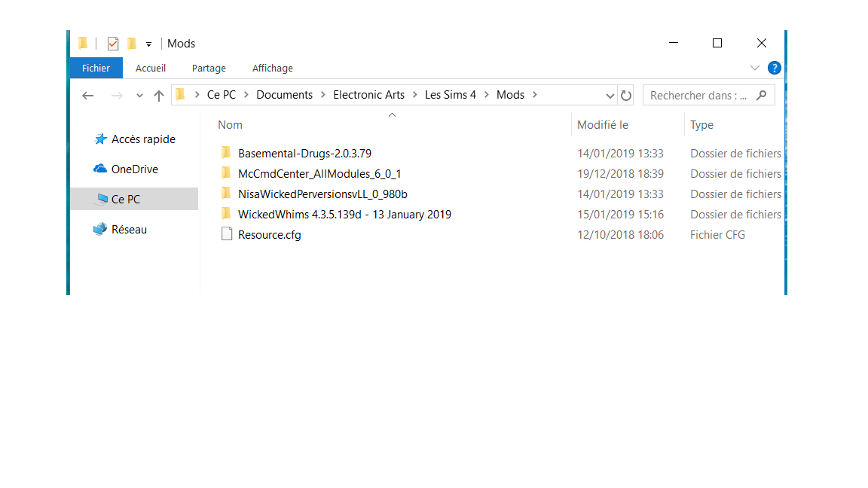Switch to the Accueil ribbon tab
Image resolution: width=868 pixels, height=488 pixels.
151,68
